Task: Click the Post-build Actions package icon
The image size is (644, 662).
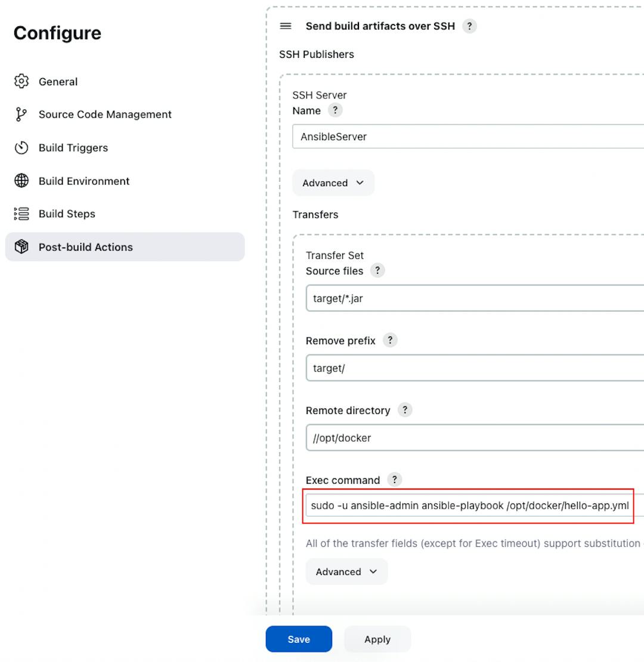Action: [21, 246]
